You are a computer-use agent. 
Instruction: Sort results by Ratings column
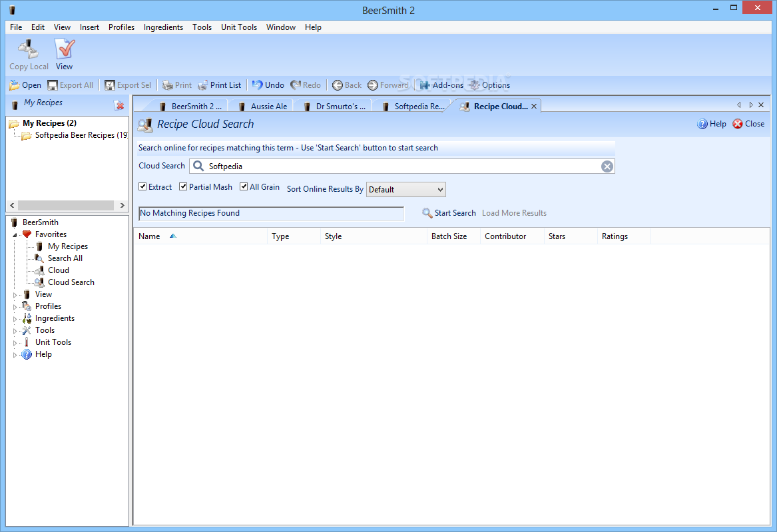[x=624, y=236]
